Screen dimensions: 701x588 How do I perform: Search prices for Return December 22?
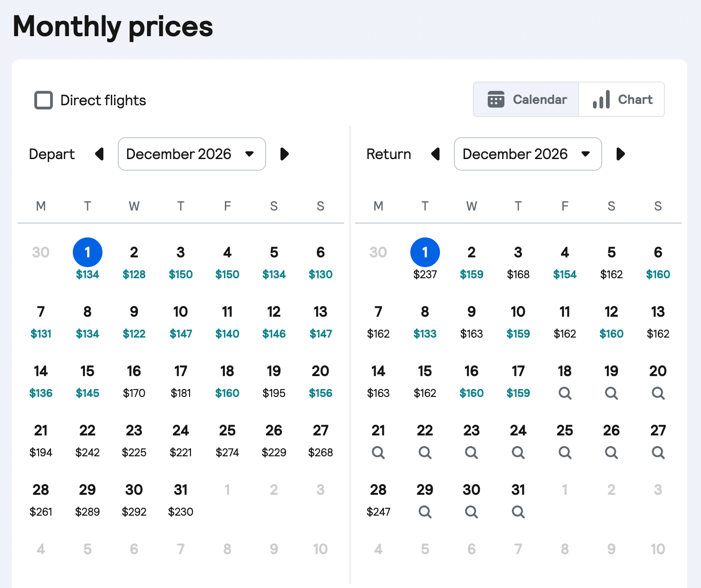coord(425,453)
